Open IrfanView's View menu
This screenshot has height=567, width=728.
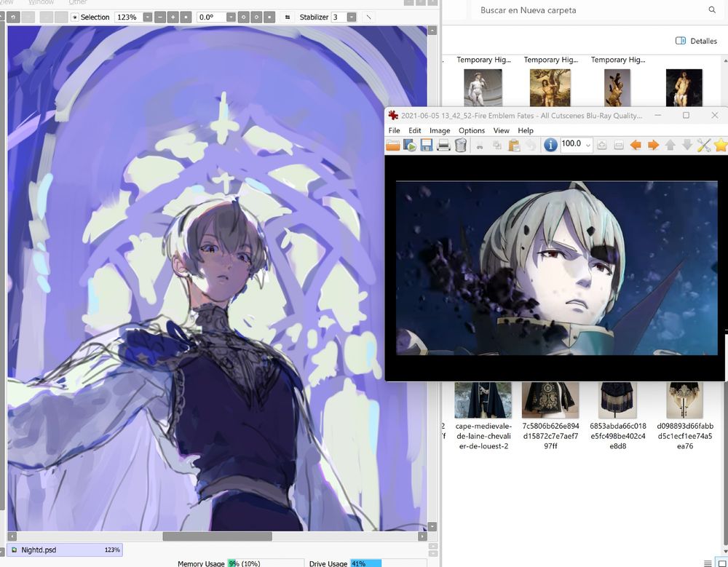tap(501, 130)
